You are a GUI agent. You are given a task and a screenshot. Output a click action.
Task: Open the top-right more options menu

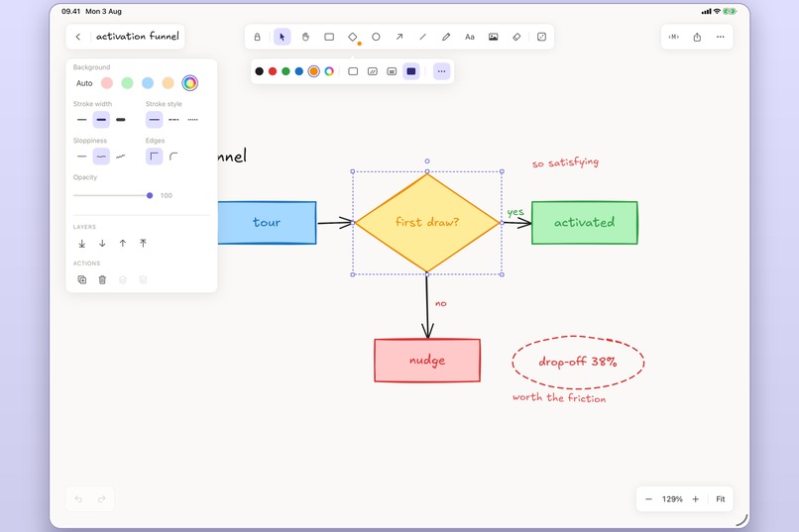720,37
